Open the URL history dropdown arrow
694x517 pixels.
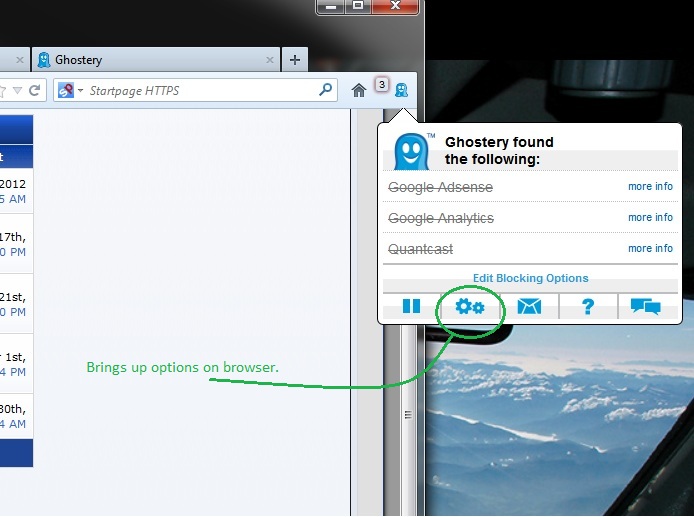tap(17, 90)
